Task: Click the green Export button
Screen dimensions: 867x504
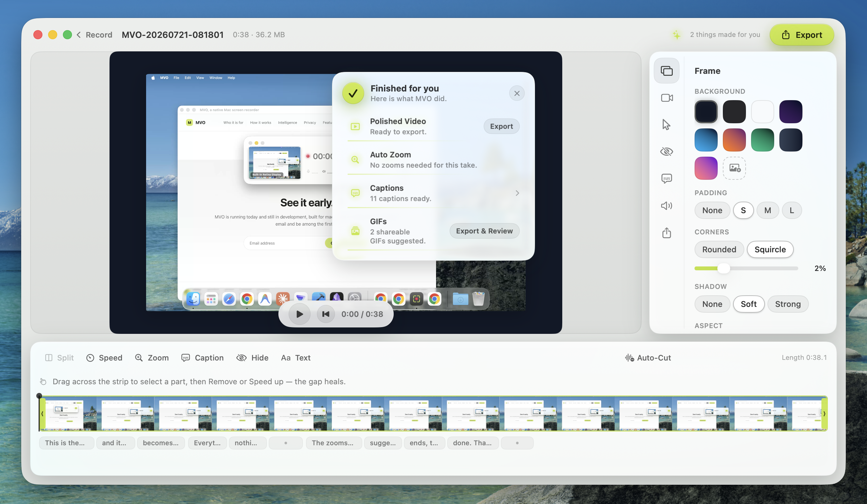Action: click(x=801, y=35)
